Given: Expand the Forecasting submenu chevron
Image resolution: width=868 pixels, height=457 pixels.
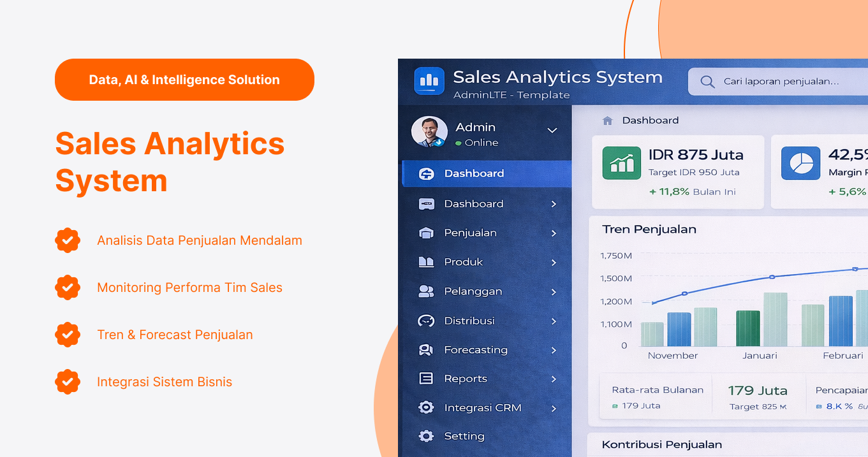Looking at the screenshot, I should 554,350.
